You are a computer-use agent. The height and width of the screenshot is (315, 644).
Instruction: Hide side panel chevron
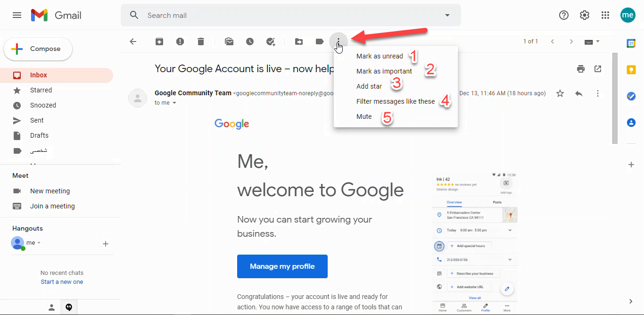pos(631,301)
